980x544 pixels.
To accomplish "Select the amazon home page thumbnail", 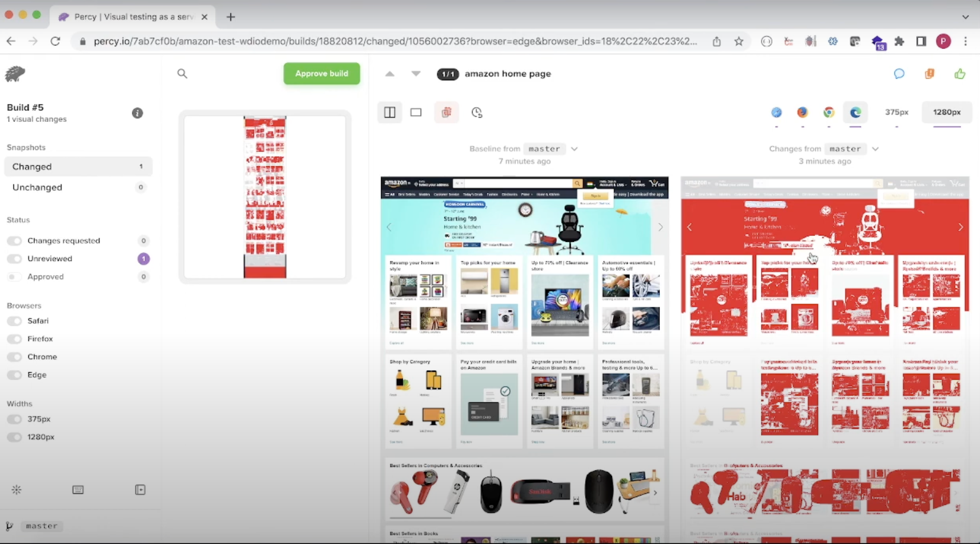I will tap(265, 197).
